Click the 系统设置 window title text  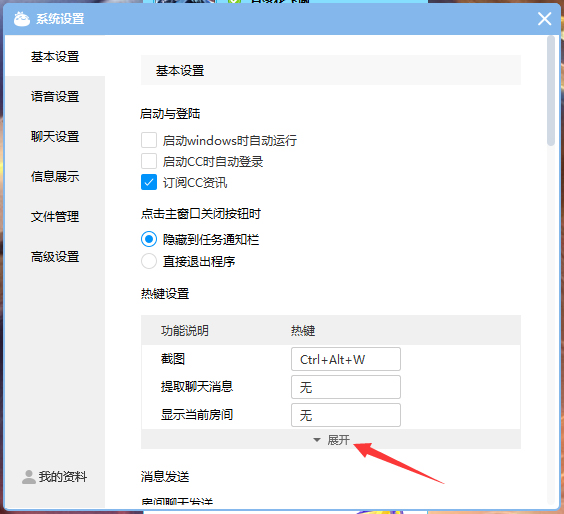point(60,19)
